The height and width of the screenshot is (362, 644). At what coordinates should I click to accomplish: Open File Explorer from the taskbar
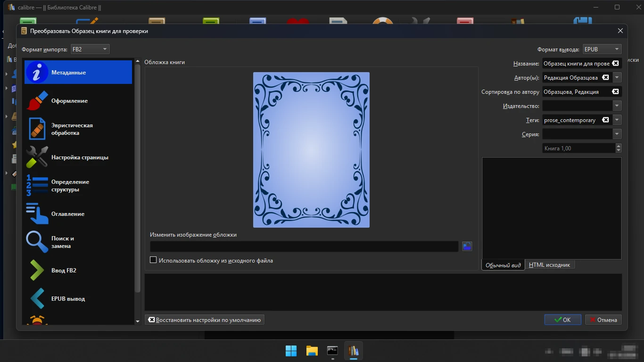312,351
